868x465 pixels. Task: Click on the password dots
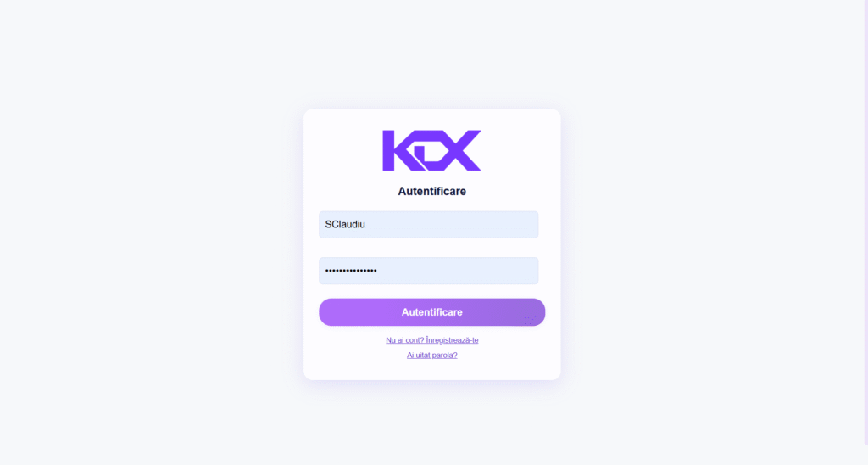(x=351, y=271)
